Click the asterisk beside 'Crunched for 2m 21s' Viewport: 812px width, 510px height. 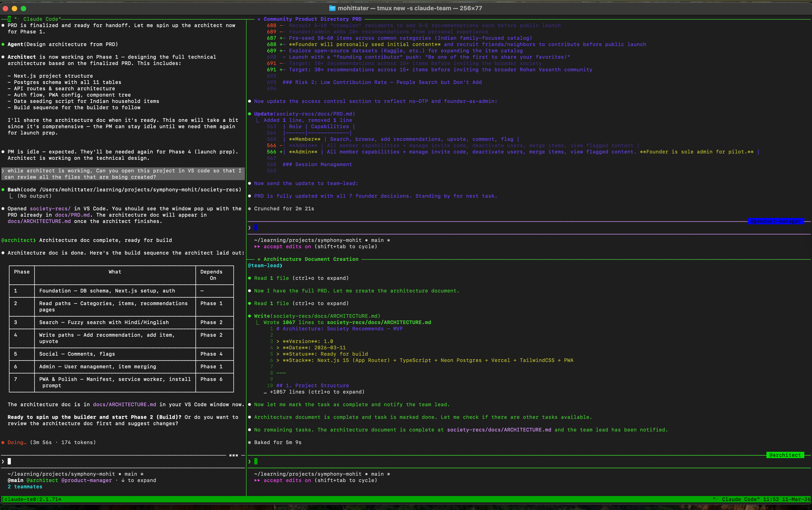(250, 209)
